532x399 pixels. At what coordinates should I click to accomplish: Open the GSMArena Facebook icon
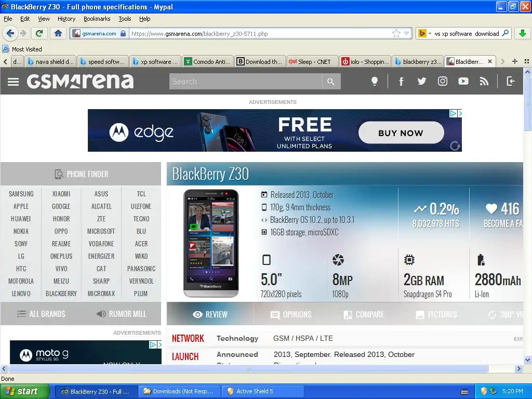point(401,81)
